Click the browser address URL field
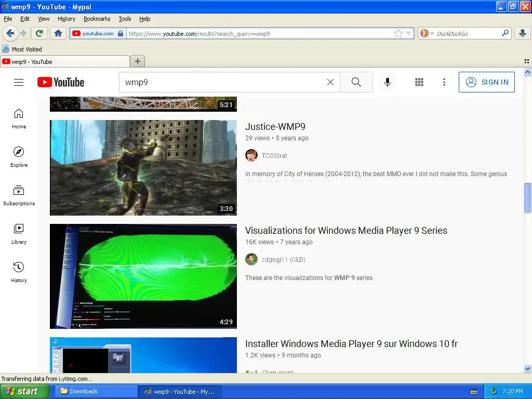This screenshot has height=399, width=532. pyautogui.click(x=260, y=34)
